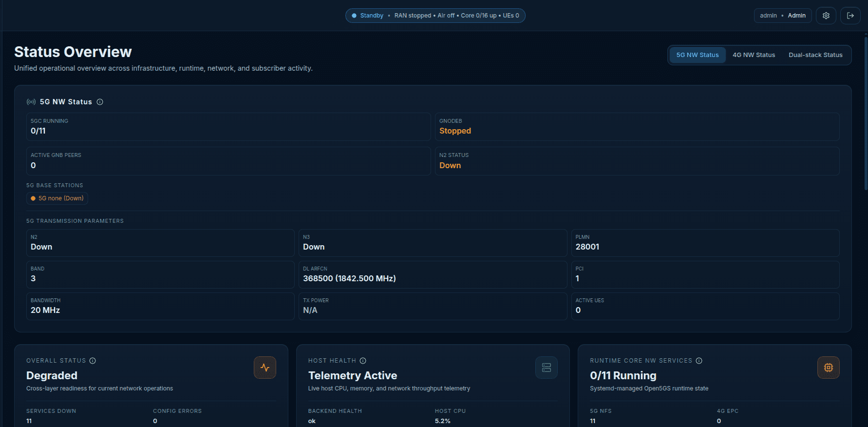Click the Standby status pill at top
Viewport: 868px width, 427px height.
tap(435, 16)
